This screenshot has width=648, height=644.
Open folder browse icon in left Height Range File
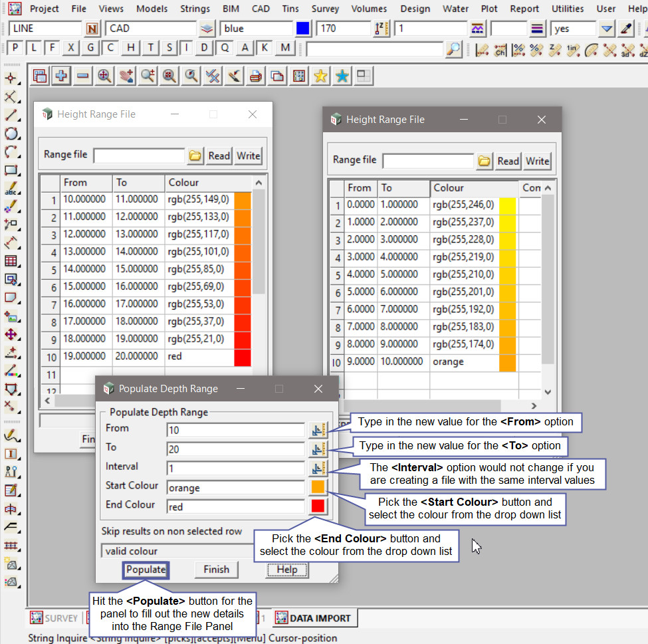coord(195,156)
